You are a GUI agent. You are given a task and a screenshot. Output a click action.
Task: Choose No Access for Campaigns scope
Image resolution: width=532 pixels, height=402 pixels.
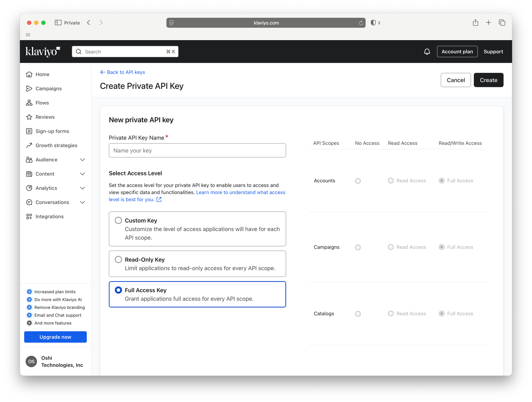[x=358, y=247]
